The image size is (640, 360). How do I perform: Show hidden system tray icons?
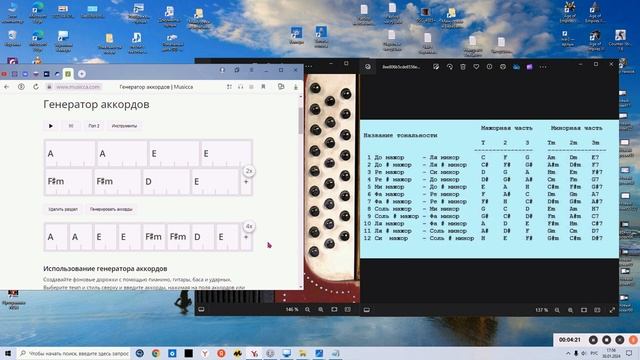coord(568,353)
